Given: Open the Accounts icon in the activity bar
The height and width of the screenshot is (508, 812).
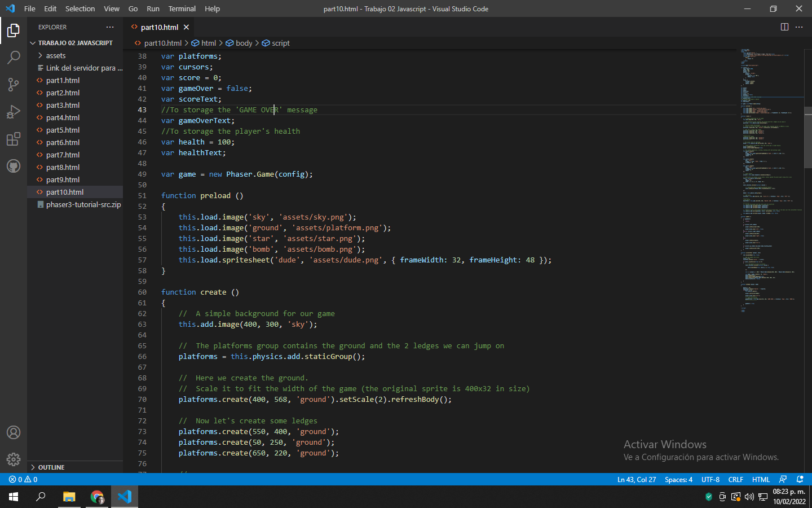Looking at the screenshot, I should point(14,432).
